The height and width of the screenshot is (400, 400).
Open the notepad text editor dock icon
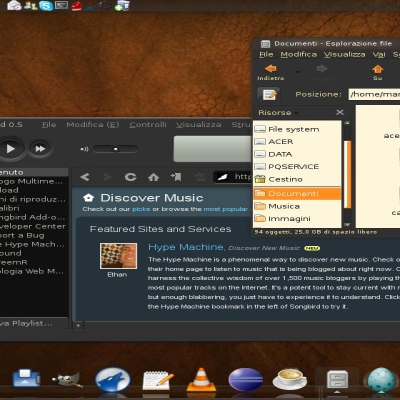point(158,380)
